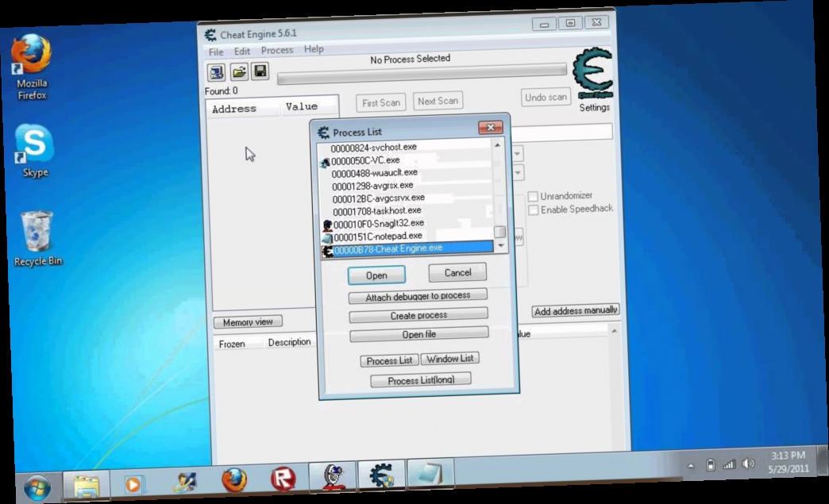Viewport: 829px width, 504px height.
Task: Select 00000B78-Cheat Engine.exe process
Action: point(407,249)
